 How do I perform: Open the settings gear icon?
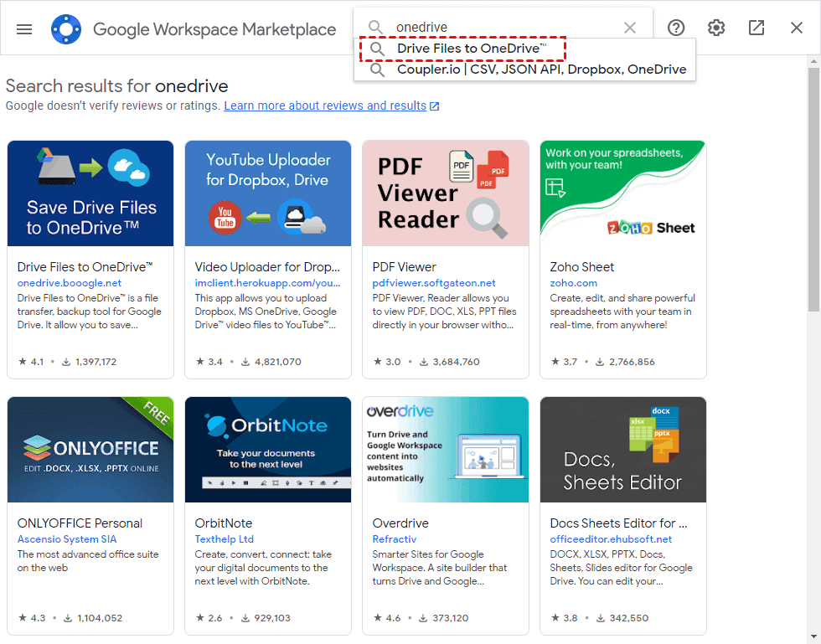point(716,28)
